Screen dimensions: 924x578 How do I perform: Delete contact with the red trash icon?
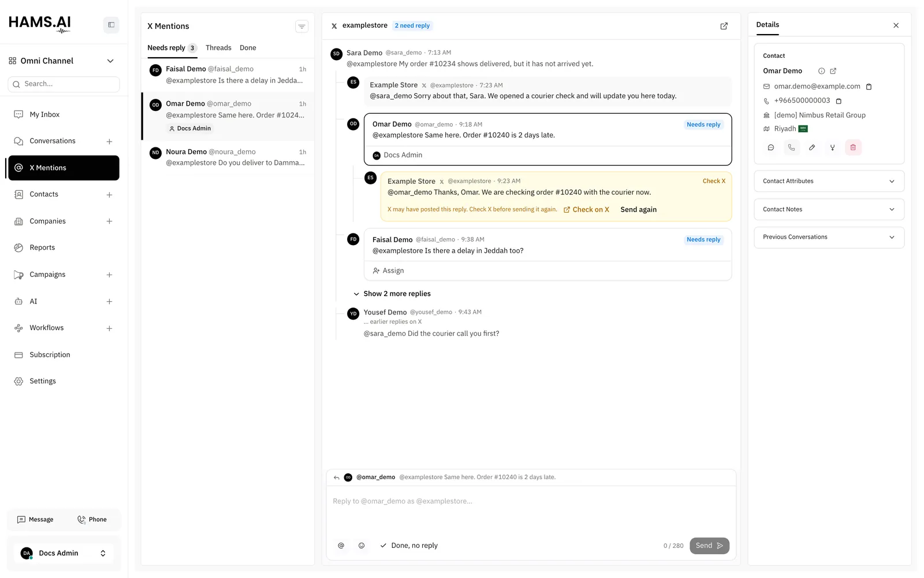click(x=853, y=147)
